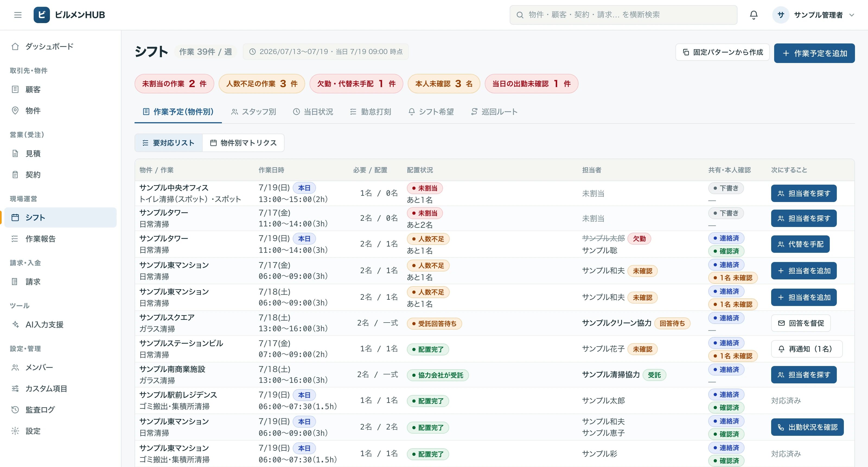Click 代替を手配 button

[x=800, y=244]
